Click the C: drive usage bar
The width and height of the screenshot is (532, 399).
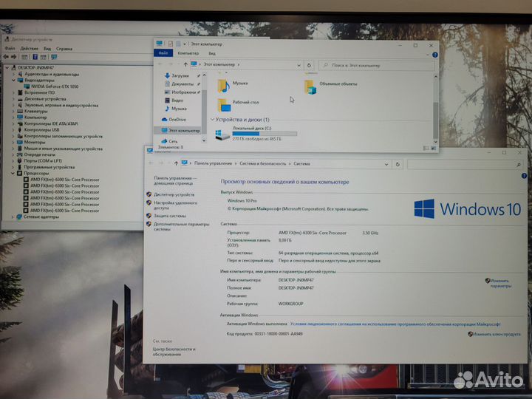265,134
